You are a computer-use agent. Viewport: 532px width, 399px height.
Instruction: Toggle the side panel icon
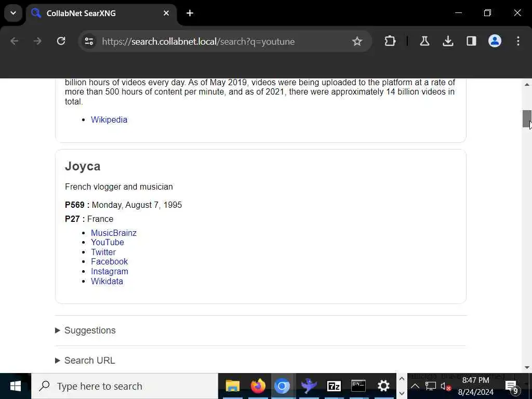click(x=471, y=42)
